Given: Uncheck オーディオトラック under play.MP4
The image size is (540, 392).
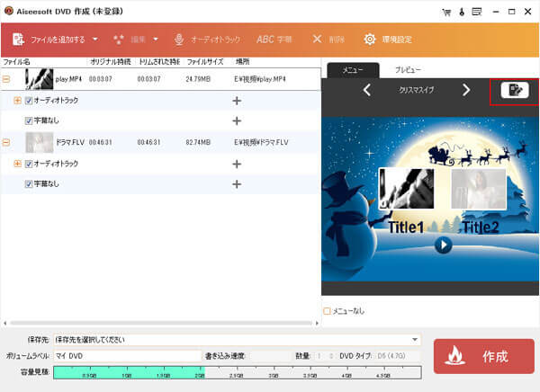Looking at the screenshot, I should (x=29, y=101).
